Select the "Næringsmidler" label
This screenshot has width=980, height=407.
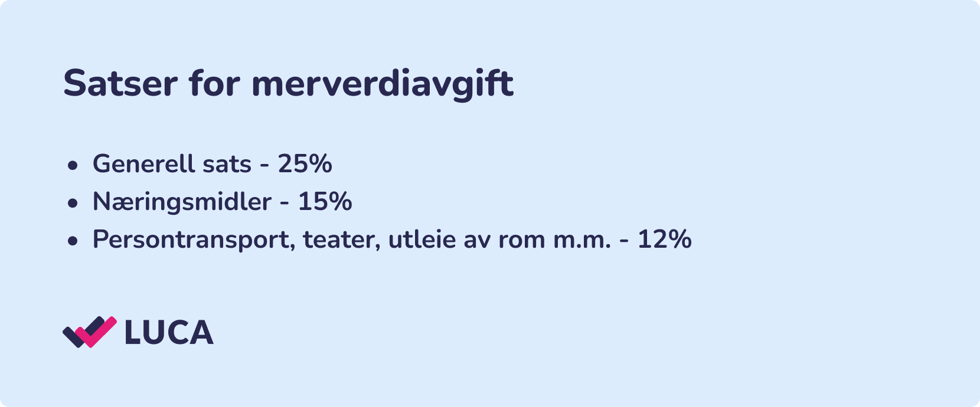[x=182, y=202]
